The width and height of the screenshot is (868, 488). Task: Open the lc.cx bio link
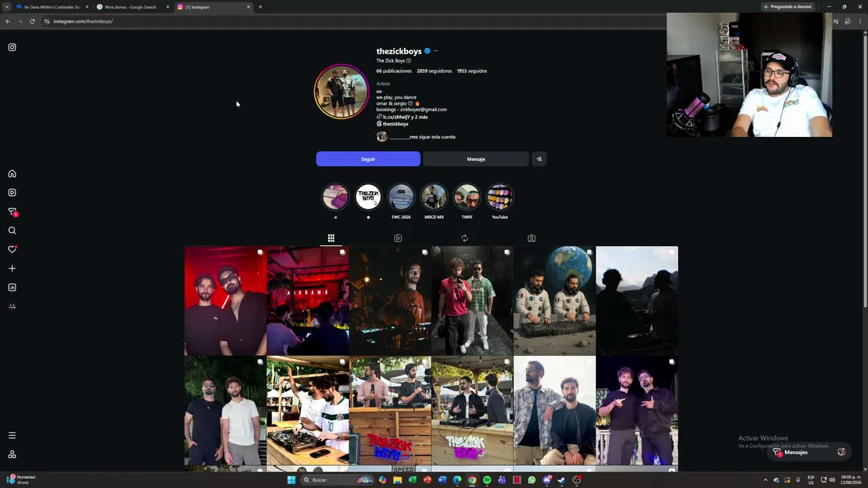[x=402, y=117]
